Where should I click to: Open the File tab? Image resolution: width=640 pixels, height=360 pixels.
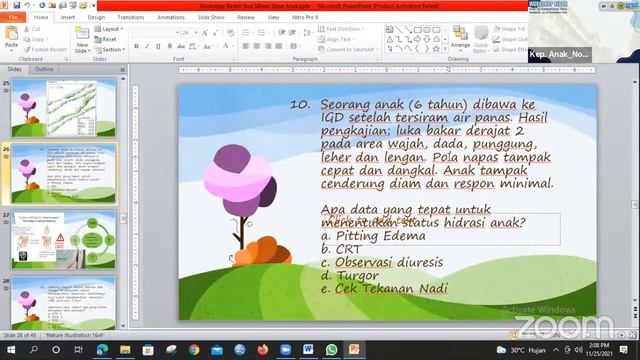13,18
